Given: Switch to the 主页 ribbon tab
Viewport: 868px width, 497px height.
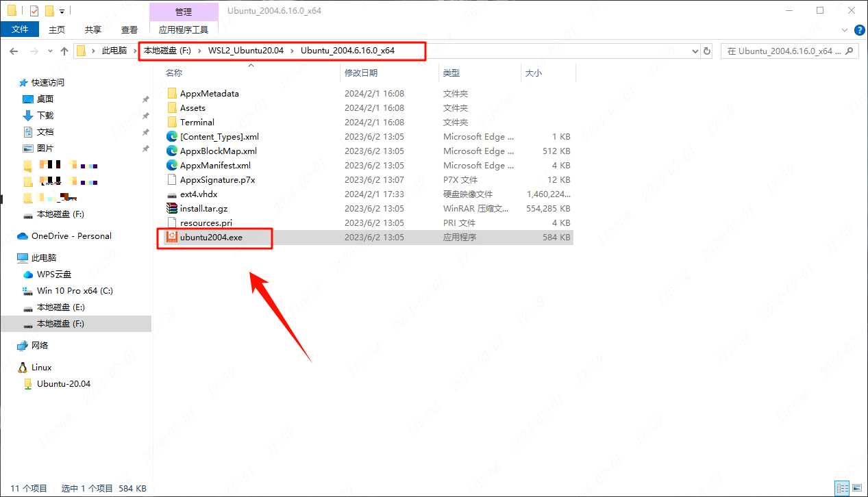Looking at the screenshot, I should pos(58,29).
